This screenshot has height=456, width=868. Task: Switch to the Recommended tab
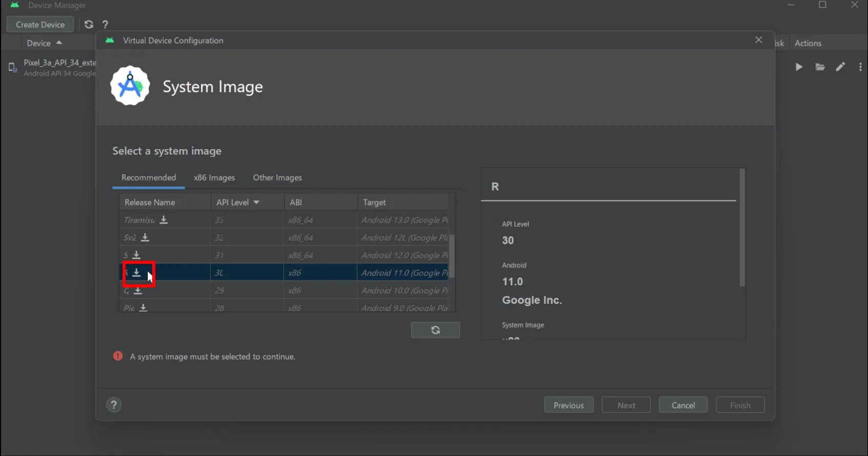[x=149, y=177]
